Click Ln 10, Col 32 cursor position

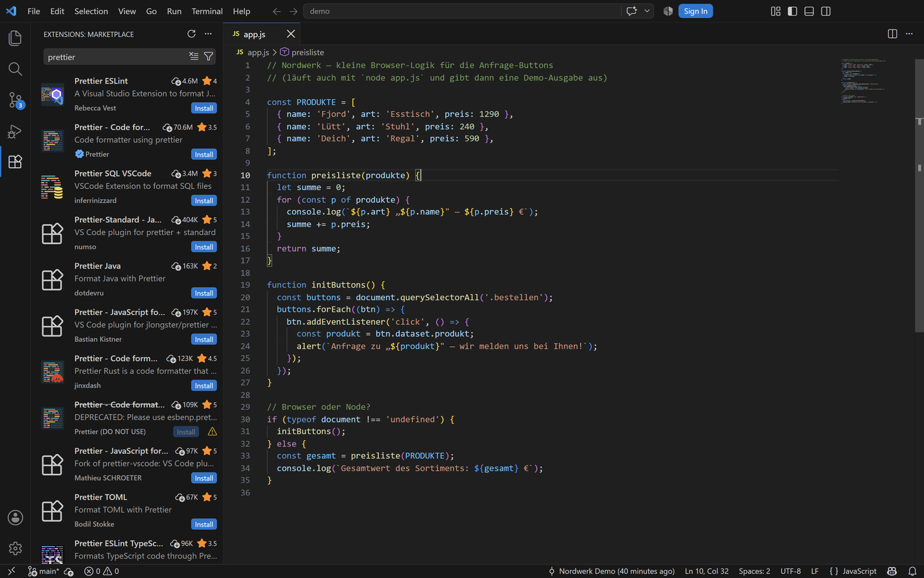(x=706, y=571)
